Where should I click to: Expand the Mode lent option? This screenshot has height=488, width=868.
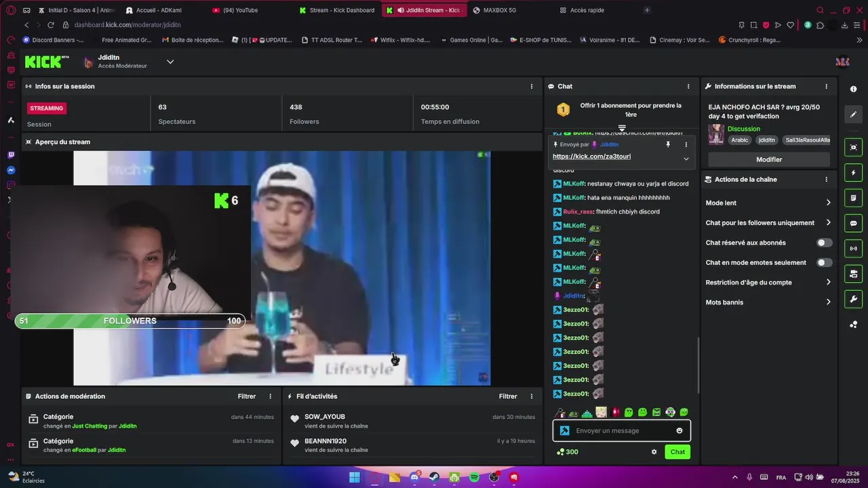[768, 203]
